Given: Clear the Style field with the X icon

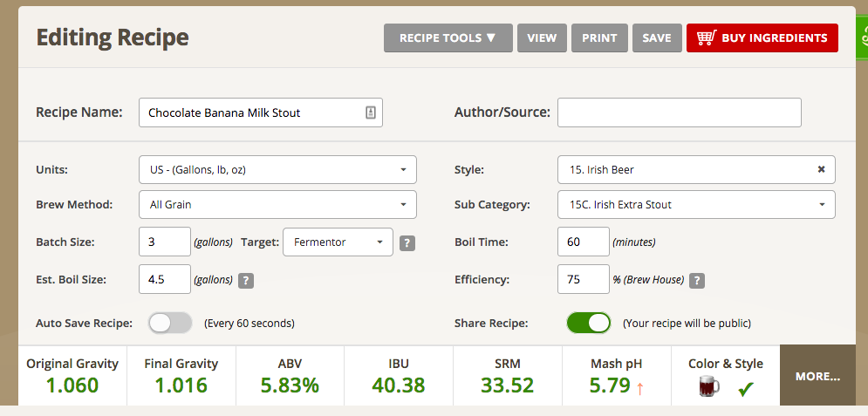Looking at the screenshot, I should (x=821, y=169).
